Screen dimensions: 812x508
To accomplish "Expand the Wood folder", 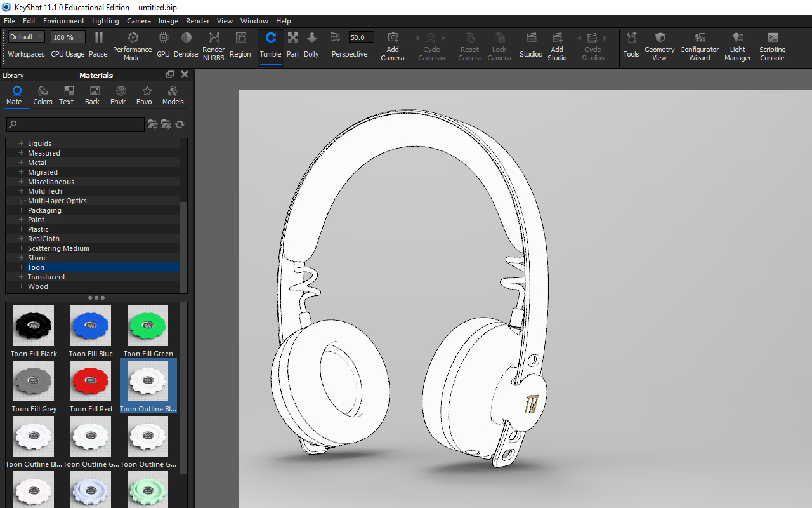I will tap(21, 286).
